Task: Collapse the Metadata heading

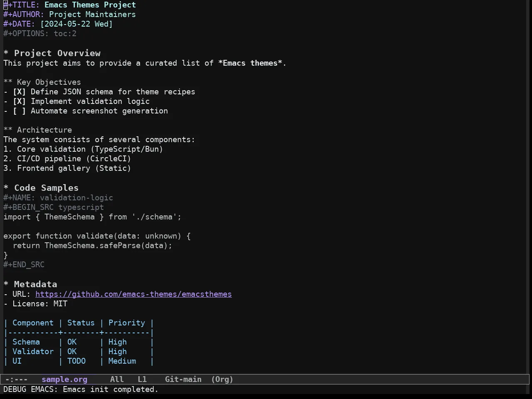Action: click(x=30, y=284)
